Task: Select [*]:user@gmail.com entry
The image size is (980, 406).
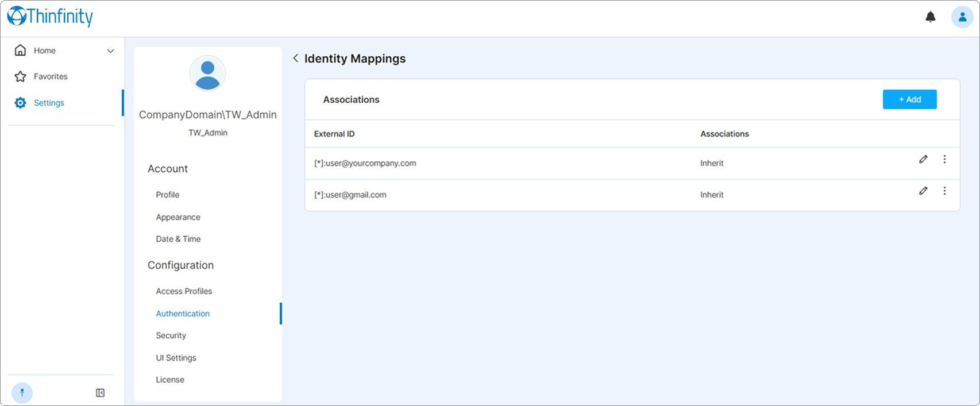Action: click(350, 195)
